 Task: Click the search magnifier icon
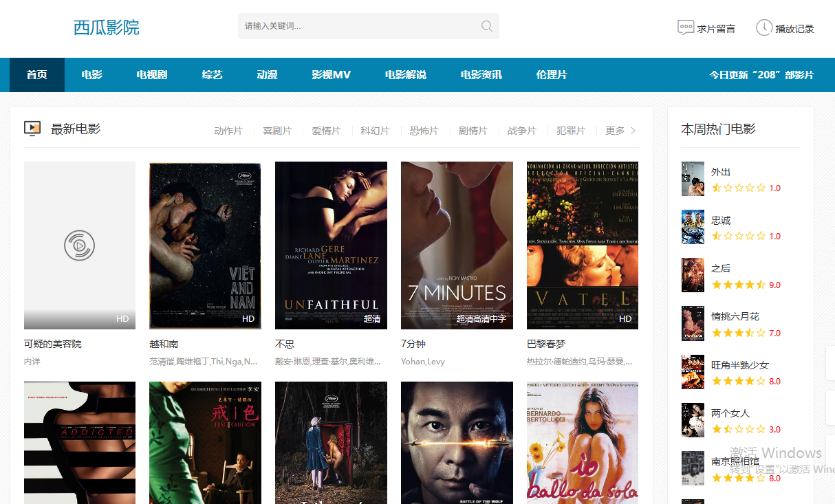(486, 27)
